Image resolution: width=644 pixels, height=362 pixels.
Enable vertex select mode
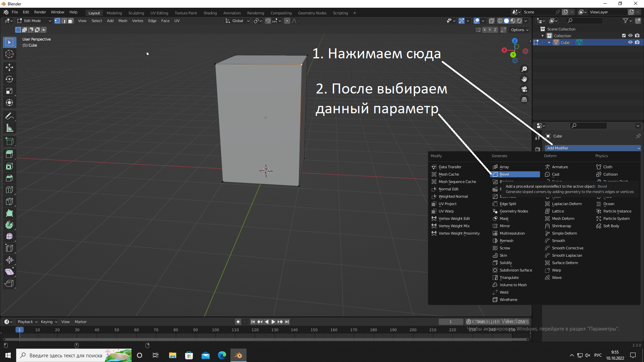point(57,21)
